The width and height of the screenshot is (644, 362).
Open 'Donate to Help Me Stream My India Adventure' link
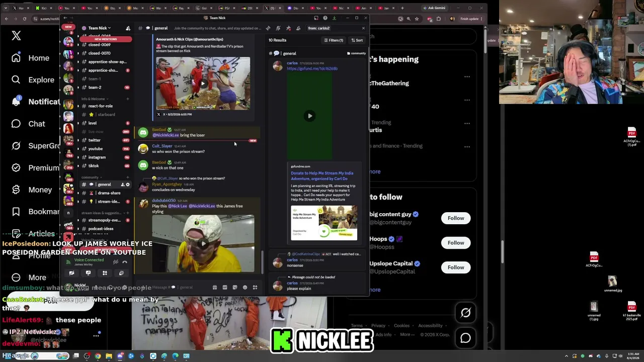click(x=322, y=176)
